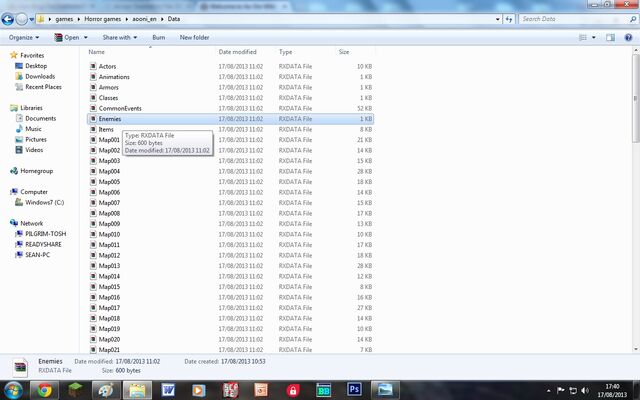
Task: Click the Burn toolbar button
Action: pyautogui.click(x=158, y=38)
